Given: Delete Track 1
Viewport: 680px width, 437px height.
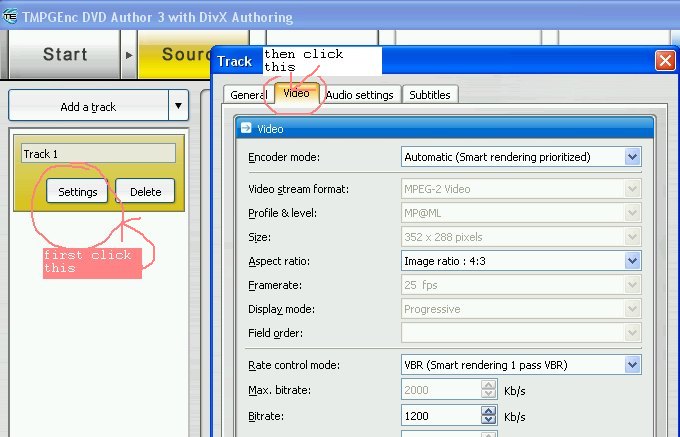Looking at the screenshot, I should pos(145,191).
